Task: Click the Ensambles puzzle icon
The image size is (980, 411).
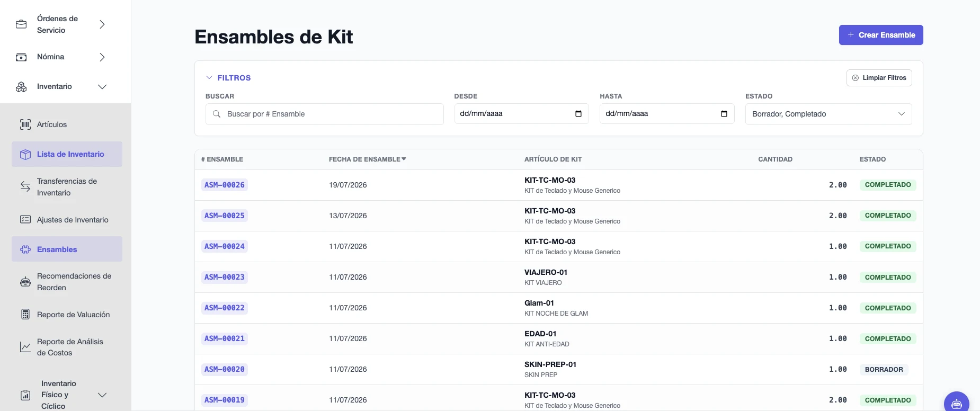Action: [x=25, y=249]
